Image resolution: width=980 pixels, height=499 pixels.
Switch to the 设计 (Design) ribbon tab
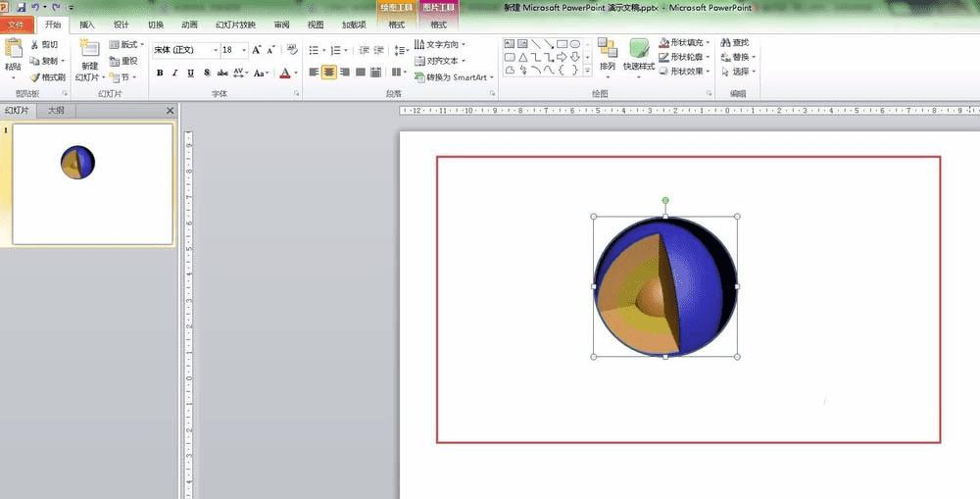(x=122, y=25)
